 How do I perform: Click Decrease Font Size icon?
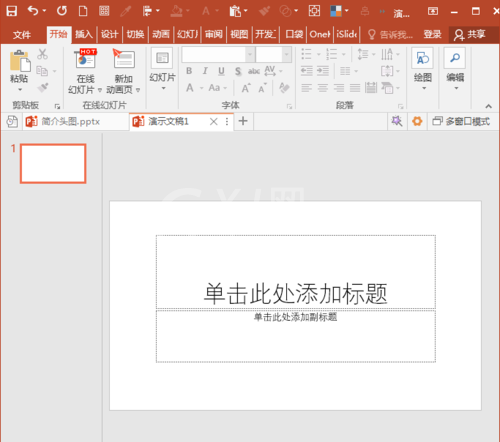[x=262, y=88]
